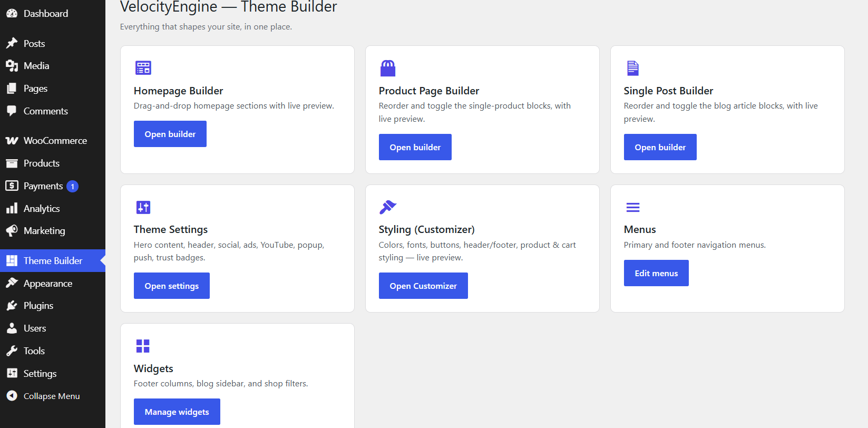Viewport: 868px width, 428px height.
Task: Click the Homepage Builder card icon
Action: tap(143, 67)
